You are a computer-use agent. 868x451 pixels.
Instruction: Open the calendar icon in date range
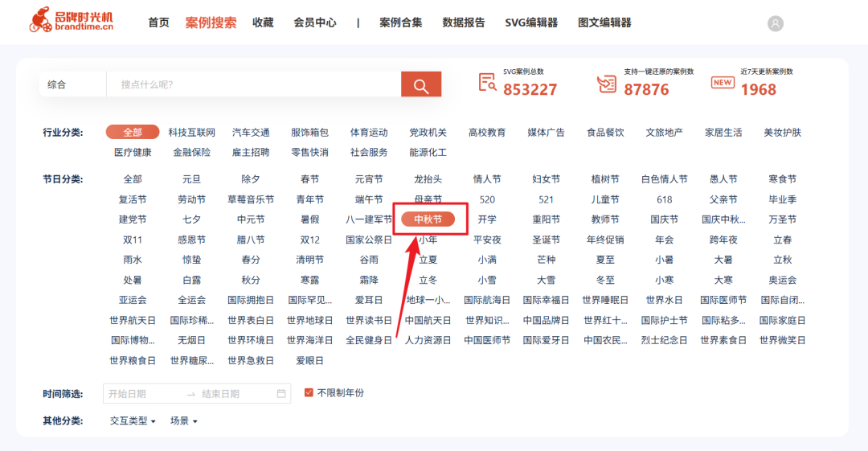[x=281, y=394]
